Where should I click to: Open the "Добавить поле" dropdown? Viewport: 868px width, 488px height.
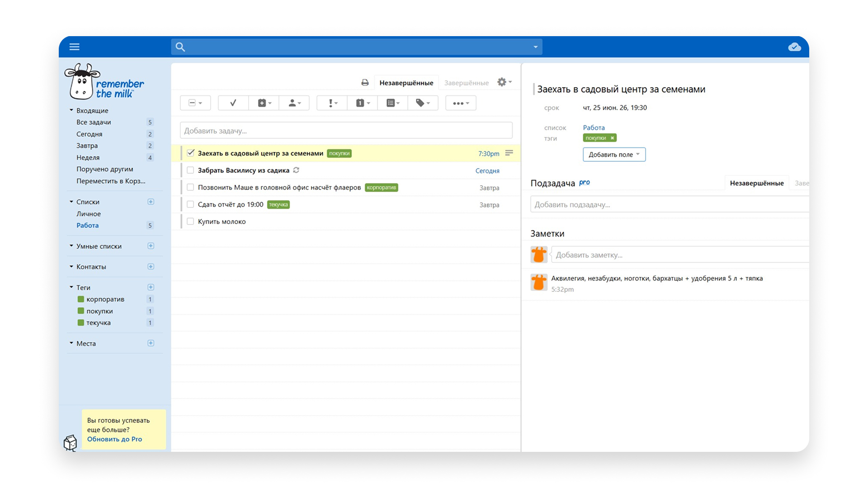coord(614,155)
